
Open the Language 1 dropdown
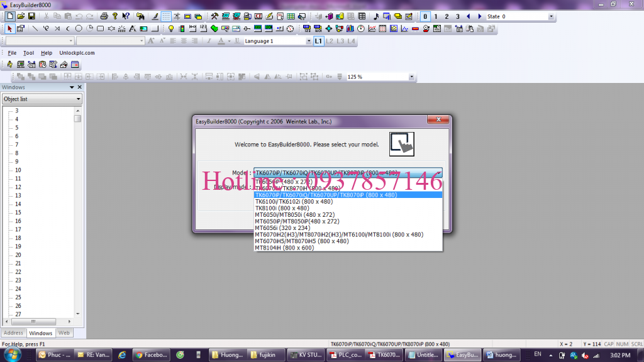pyautogui.click(x=308, y=41)
